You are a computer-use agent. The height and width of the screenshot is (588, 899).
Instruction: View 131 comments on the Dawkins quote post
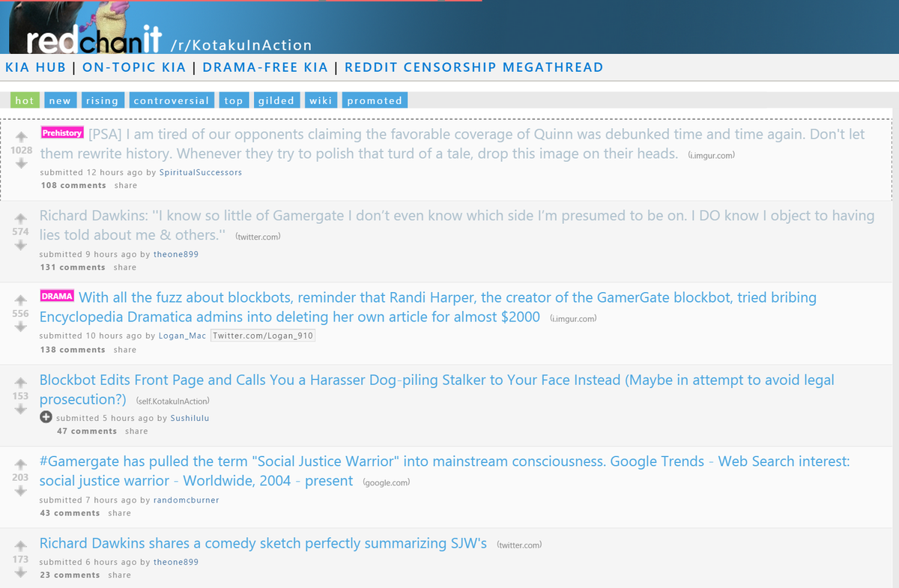pos(73,267)
